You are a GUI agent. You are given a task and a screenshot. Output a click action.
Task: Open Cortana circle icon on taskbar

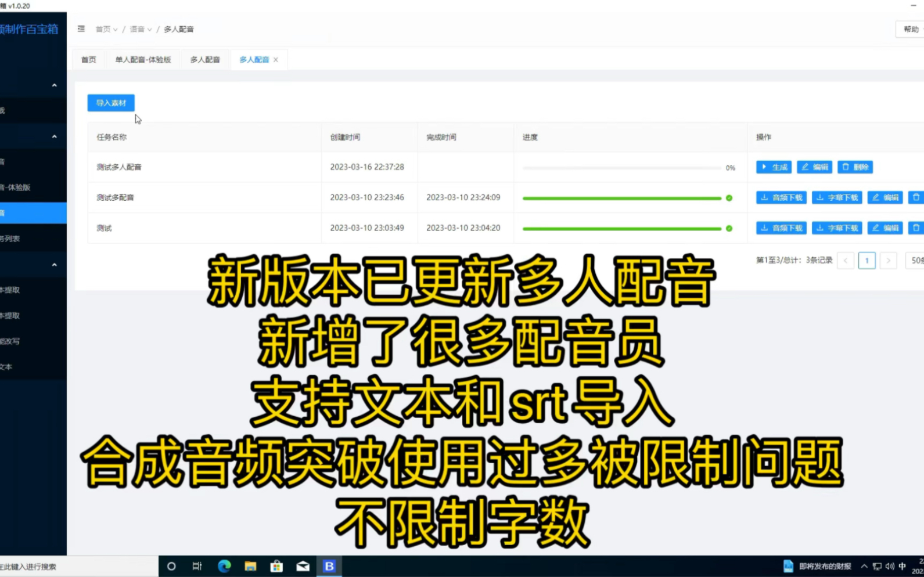[171, 566]
